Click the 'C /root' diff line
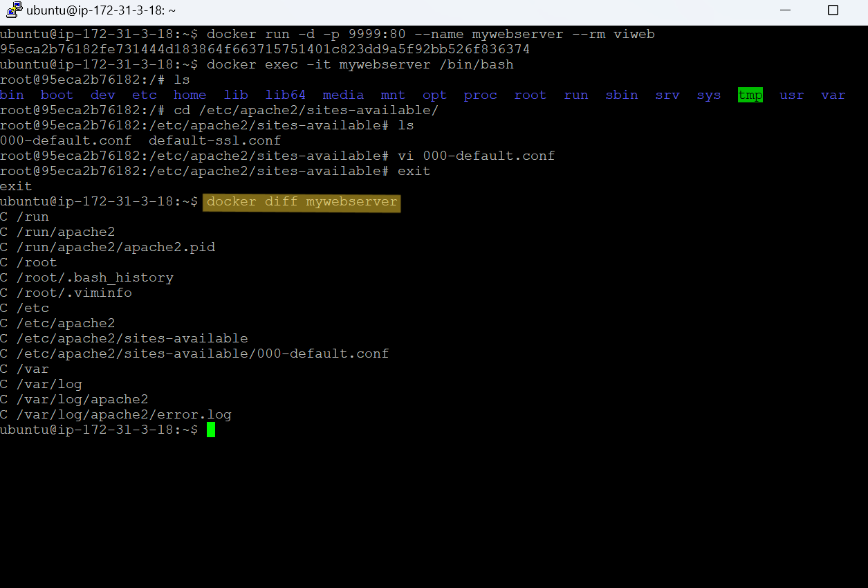 click(28, 263)
